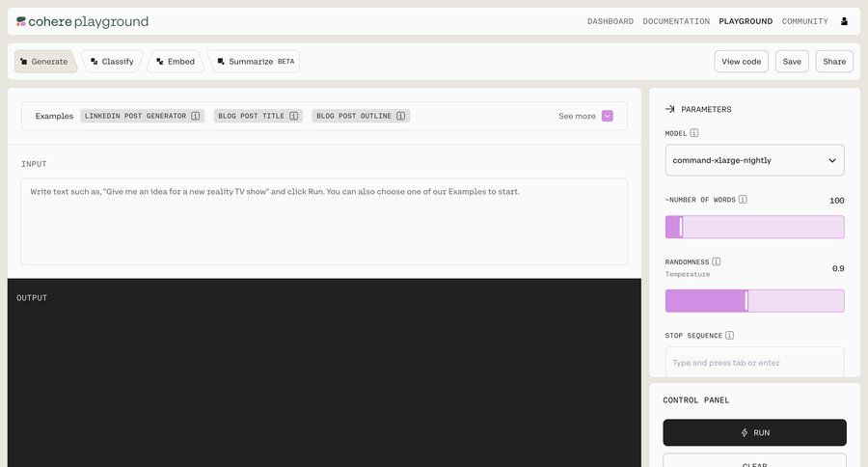
Task: Open Playground in the top navigation
Action: (x=746, y=21)
